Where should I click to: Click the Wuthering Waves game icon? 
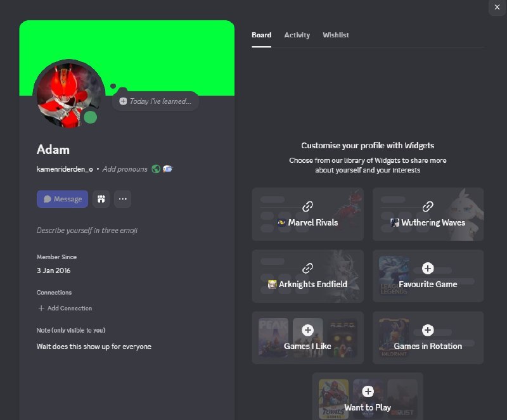(x=394, y=222)
